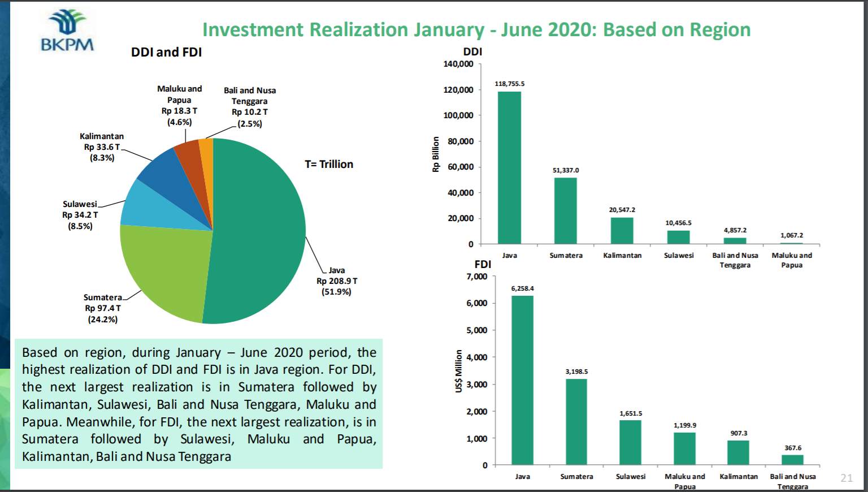Click the '907.3' data label
Screen dimensions: 868x492
(x=739, y=433)
